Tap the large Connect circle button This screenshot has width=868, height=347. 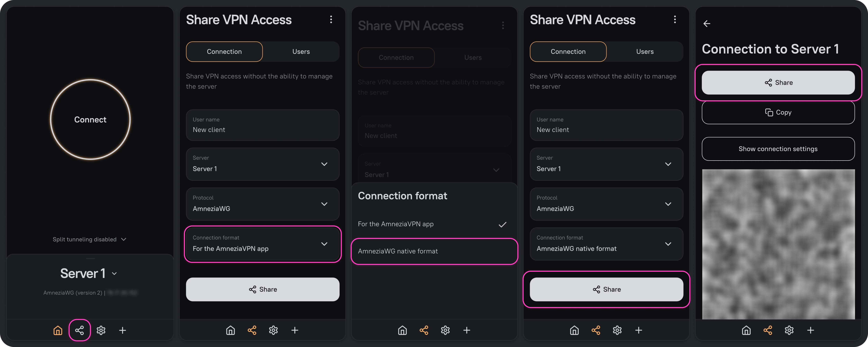pyautogui.click(x=90, y=120)
